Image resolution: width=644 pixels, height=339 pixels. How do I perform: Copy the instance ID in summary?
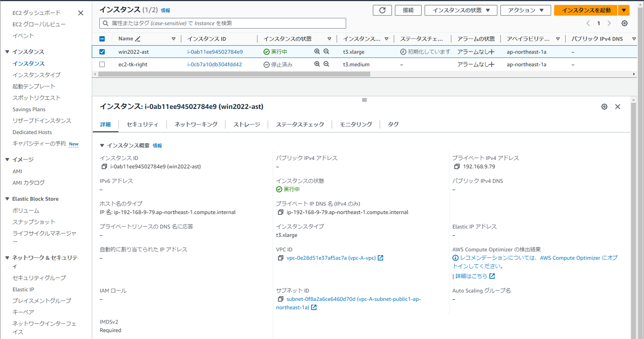tap(104, 166)
